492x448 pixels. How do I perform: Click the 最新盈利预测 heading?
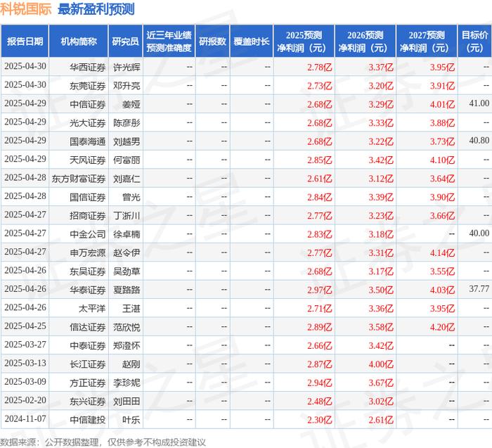pyautogui.click(x=96, y=9)
